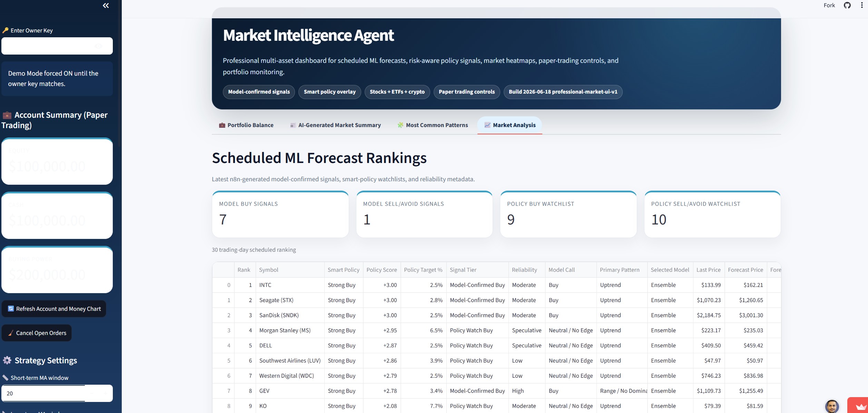The height and width of the screenshot is (413, 868).
Task: Click the Scheduled ML Forecast Rankings heading
Action: point(319,158)
